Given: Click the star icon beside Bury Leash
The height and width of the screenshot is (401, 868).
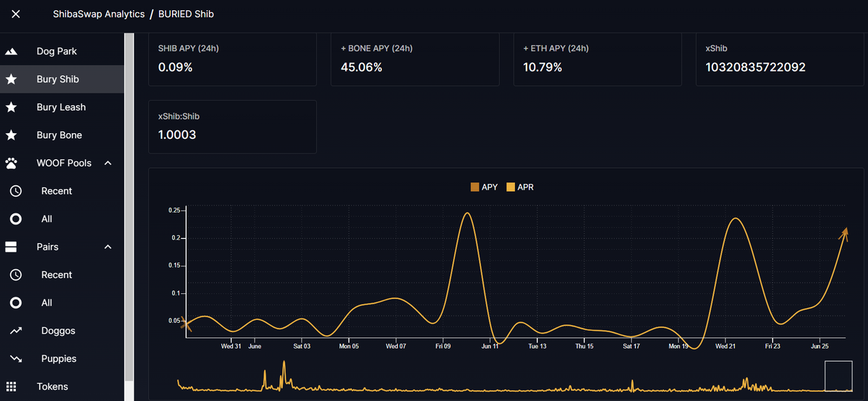Looking at the screenshot, I should pyautogui.click(x=11, y=107).
